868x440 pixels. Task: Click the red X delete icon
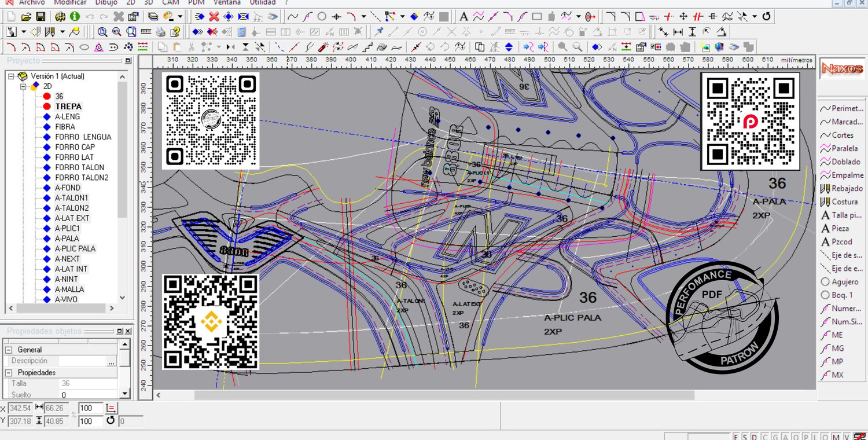coord(214,16)
